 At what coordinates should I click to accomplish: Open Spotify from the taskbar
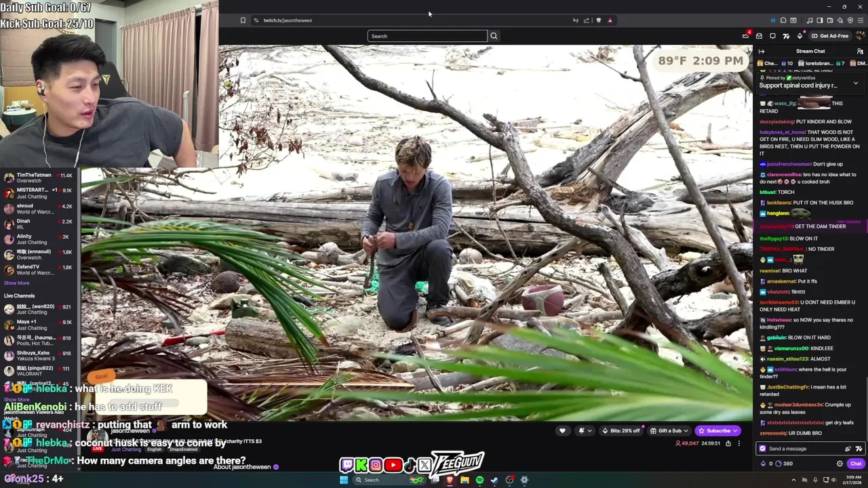coord(479,480)
